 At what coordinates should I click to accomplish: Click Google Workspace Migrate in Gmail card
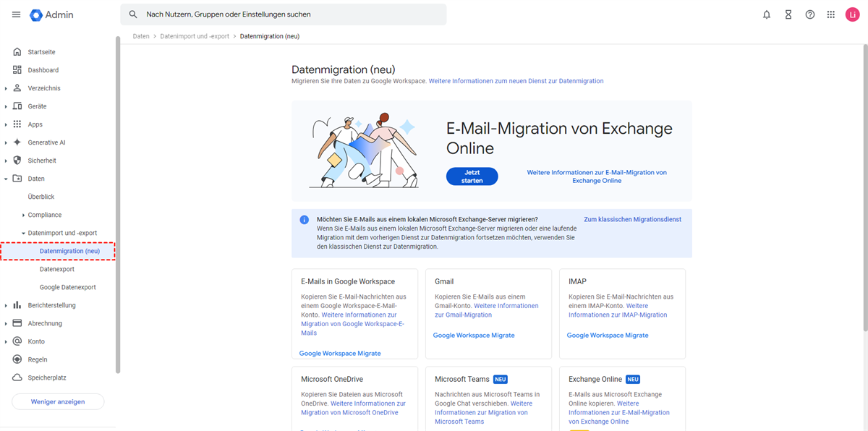coord(474,335)
